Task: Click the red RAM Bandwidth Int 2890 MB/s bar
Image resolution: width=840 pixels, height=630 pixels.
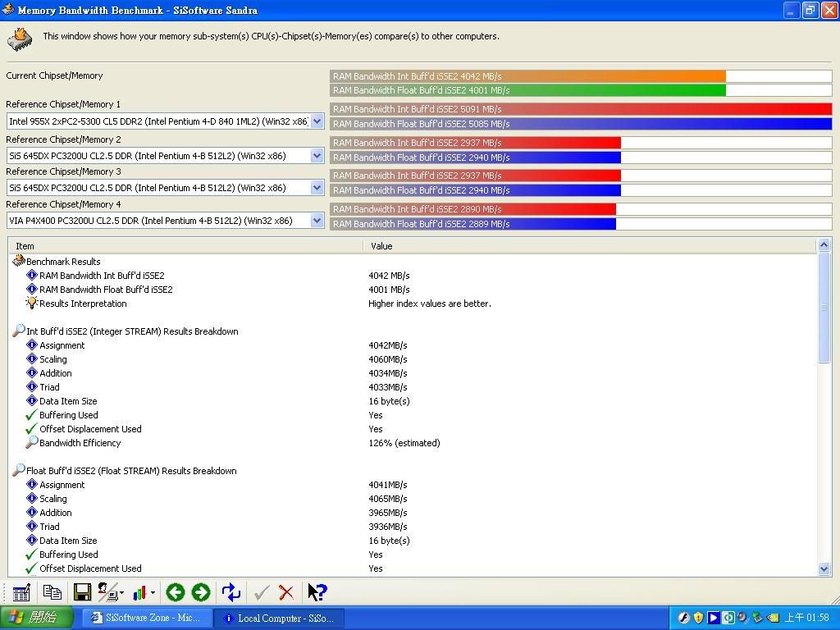Action: pyautogui.click(x=473, y=209)
